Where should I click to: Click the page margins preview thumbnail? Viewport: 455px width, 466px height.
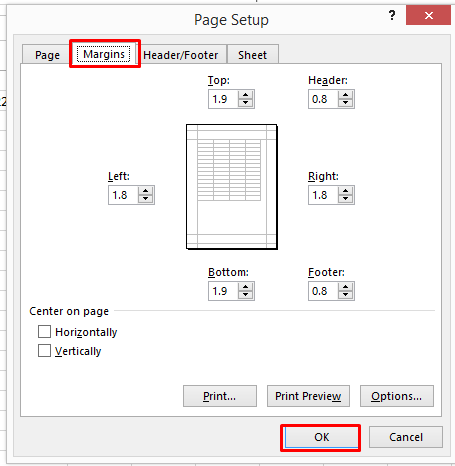point(232,187)
